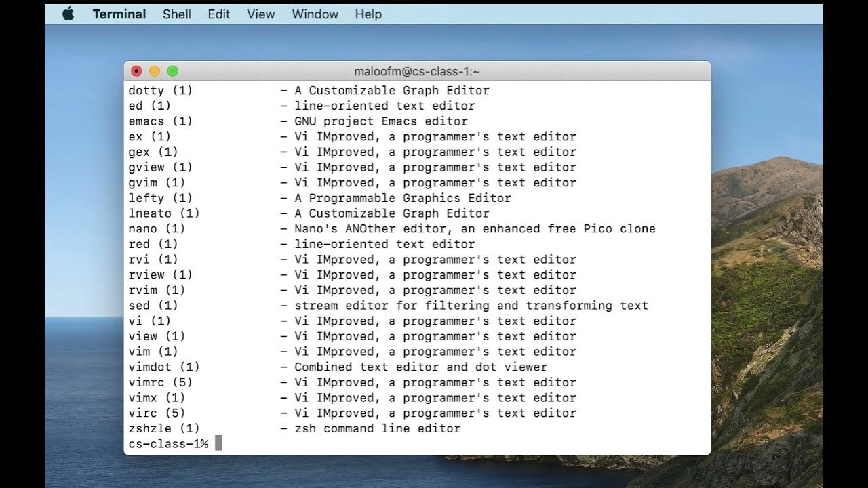Open the Help menu
The height and width of the screenshot is (488, 868).
point(368,14)
